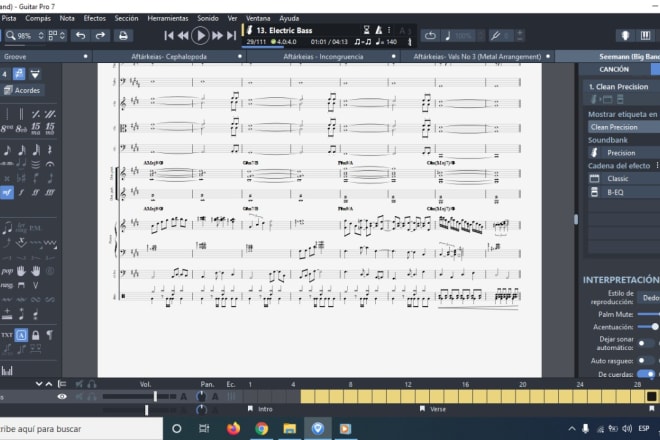This screenshot has height=440, width=660.
Task: Print the score using printer icon
Action: click(x=123, y=35)
